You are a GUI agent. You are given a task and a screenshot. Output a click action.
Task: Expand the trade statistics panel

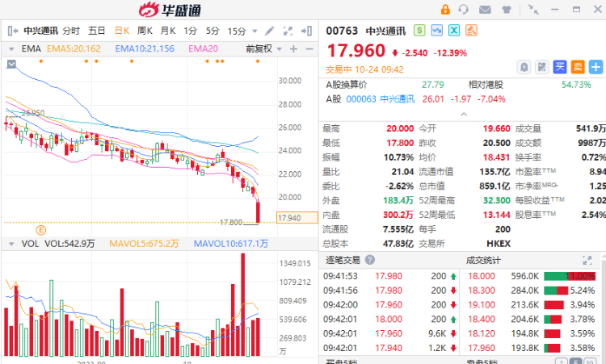point(587,260)
